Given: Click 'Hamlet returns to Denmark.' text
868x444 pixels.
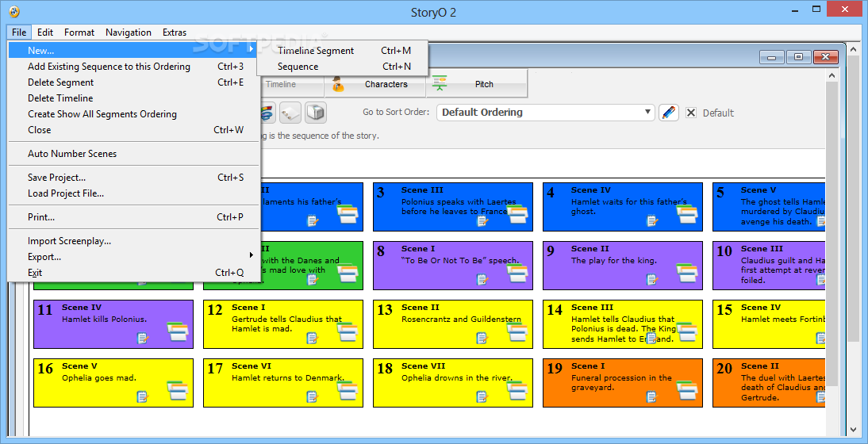Looking at the screenshot, I should [288, 377].
